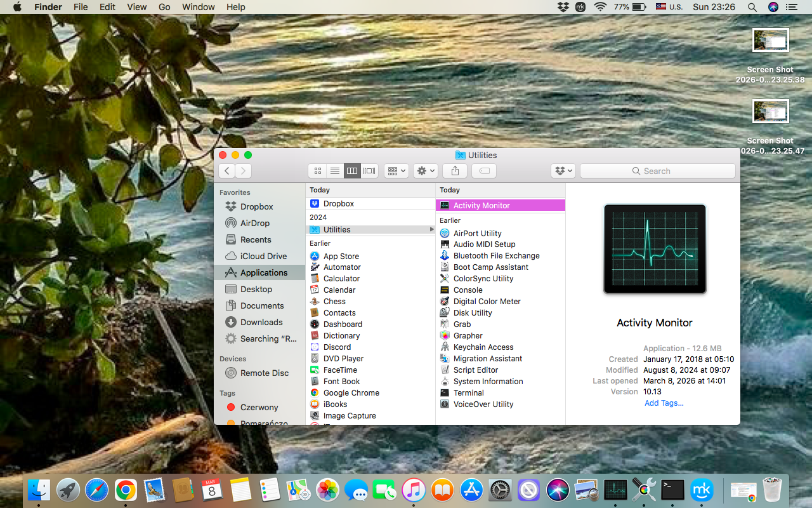Viewport: 812px width, 508px height.
Task: Open Activity Monitor from the Dock
Action: (x=615, y=490)
